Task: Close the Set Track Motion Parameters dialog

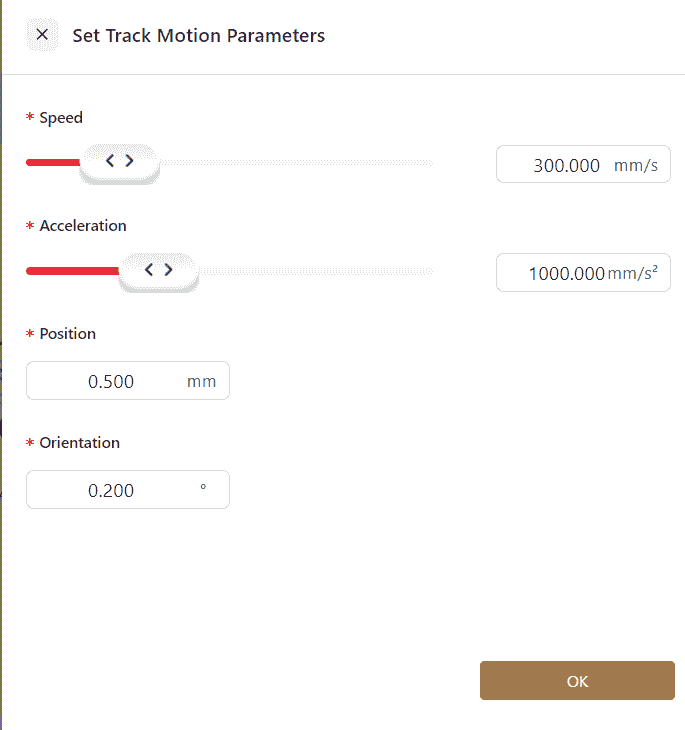Action: coord(42,35)
